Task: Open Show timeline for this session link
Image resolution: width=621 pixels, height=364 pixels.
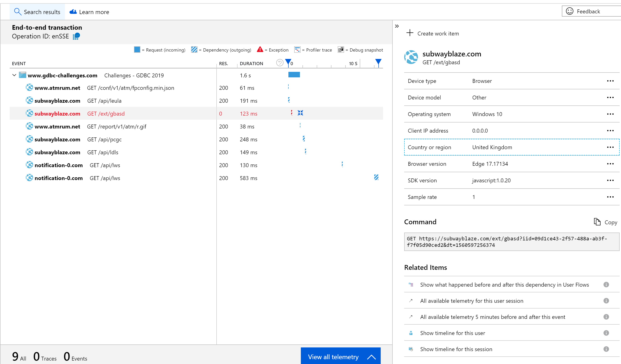Action: pos(456,349)
